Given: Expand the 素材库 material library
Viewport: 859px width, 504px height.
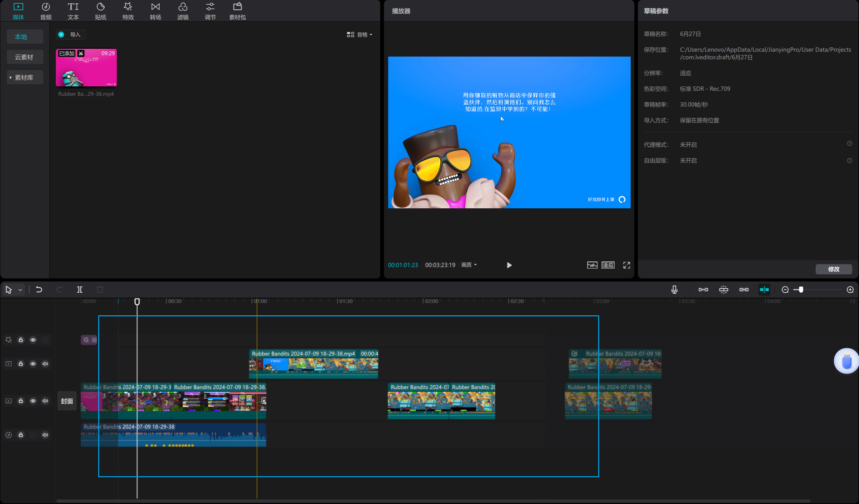Looking at the screenshot, I should tap(25, 77).
